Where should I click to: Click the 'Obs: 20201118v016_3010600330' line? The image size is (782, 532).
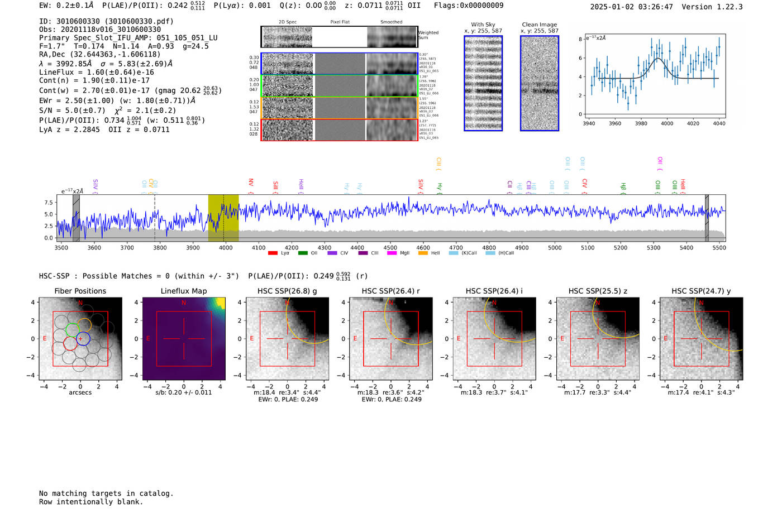(100, 30)
